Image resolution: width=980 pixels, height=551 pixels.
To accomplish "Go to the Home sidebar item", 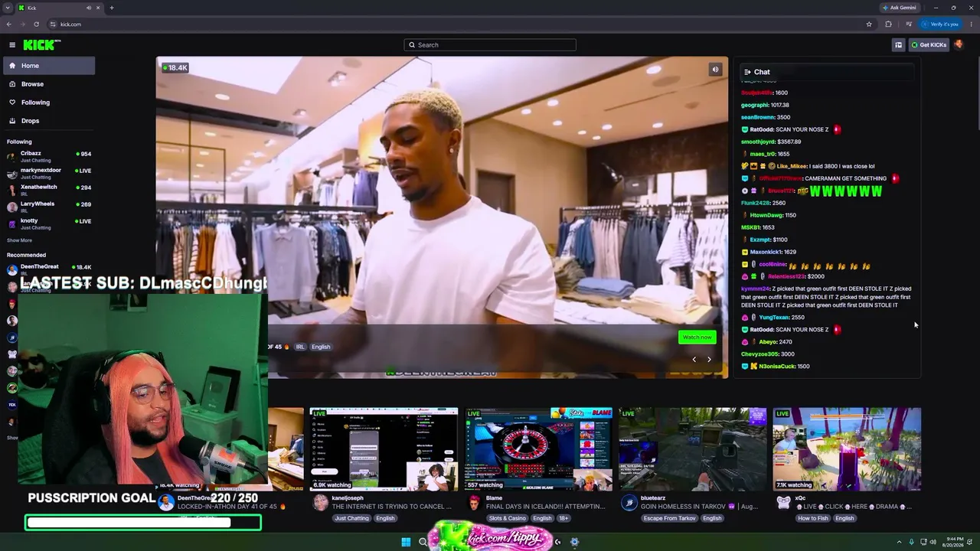I will pyautogui.click(x=49, y=66).
